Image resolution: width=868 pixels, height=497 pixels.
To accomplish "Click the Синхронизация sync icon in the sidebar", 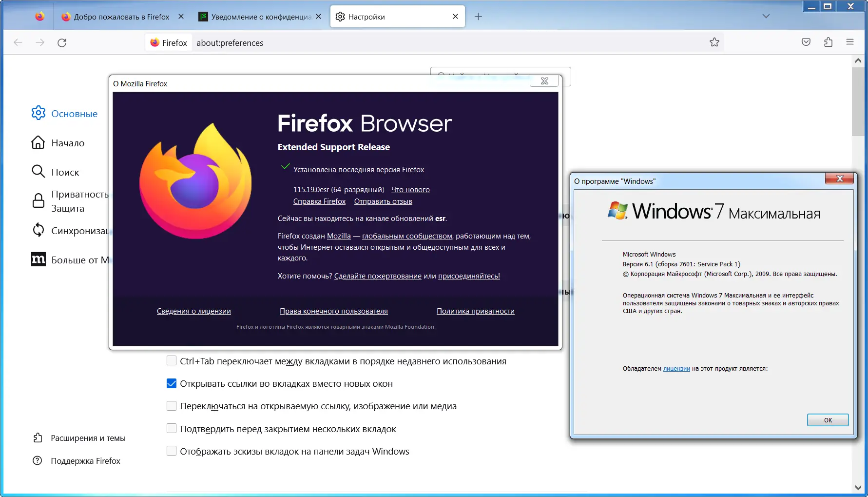I will tap(38, 230).
